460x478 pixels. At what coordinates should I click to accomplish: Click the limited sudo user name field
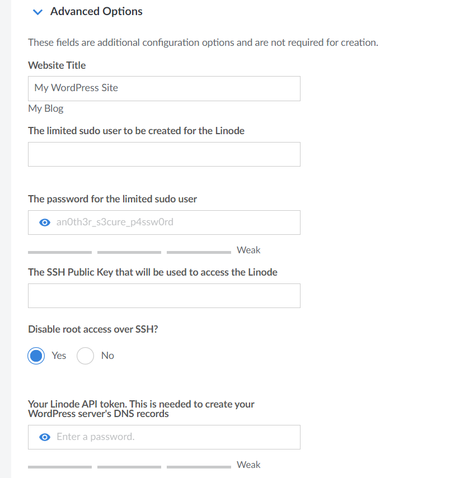coord(164,154)
